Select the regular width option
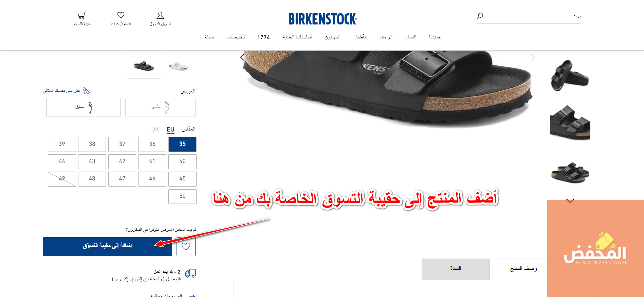This screenshot has height=297, width=644. (160, 107)
